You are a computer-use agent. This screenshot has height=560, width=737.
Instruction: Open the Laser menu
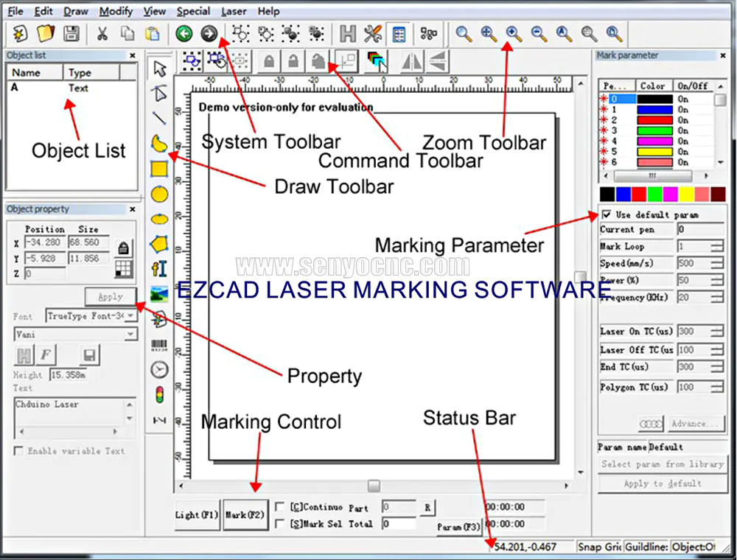point(234,11)
